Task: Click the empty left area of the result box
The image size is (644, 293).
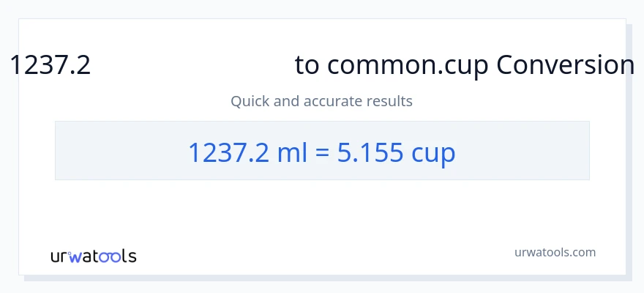Action: point(110,151)
